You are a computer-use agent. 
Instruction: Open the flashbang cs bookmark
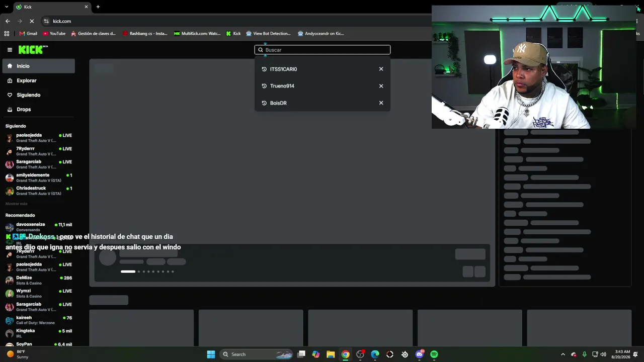pyautogui.click(x=145, y=34)
